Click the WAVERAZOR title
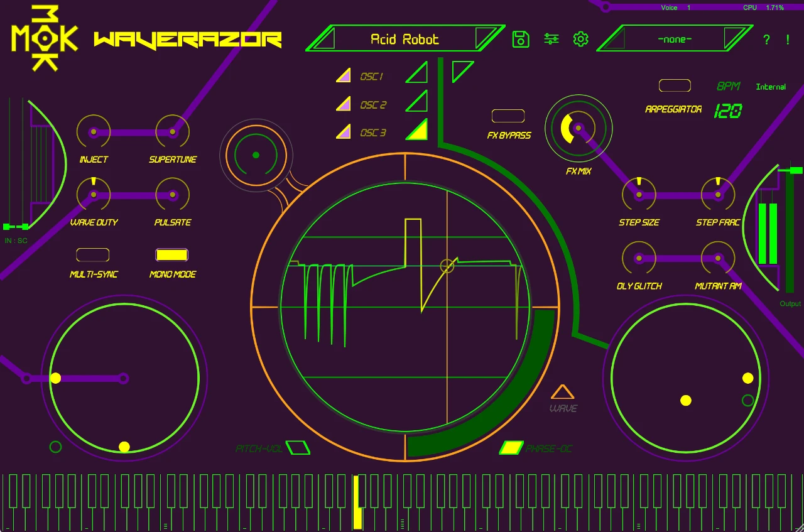This screenshot has width=804, height=532. tap(188, 40)
